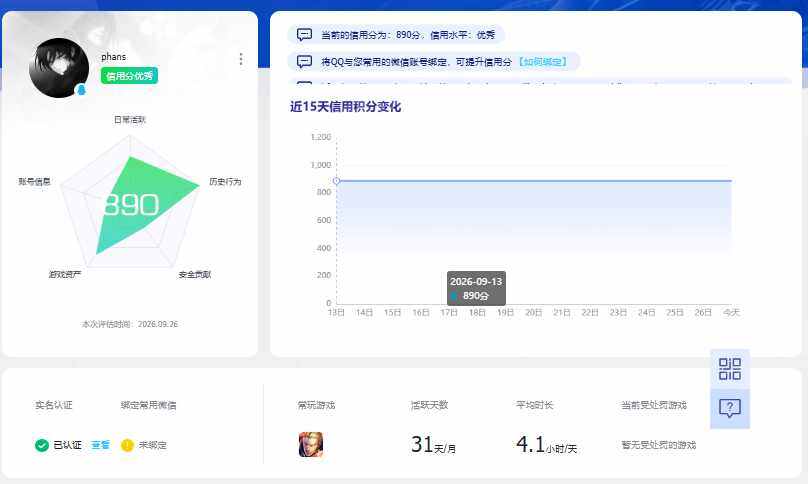
Task: Click the 当前受处罚游戏 label
Action: 654,405
